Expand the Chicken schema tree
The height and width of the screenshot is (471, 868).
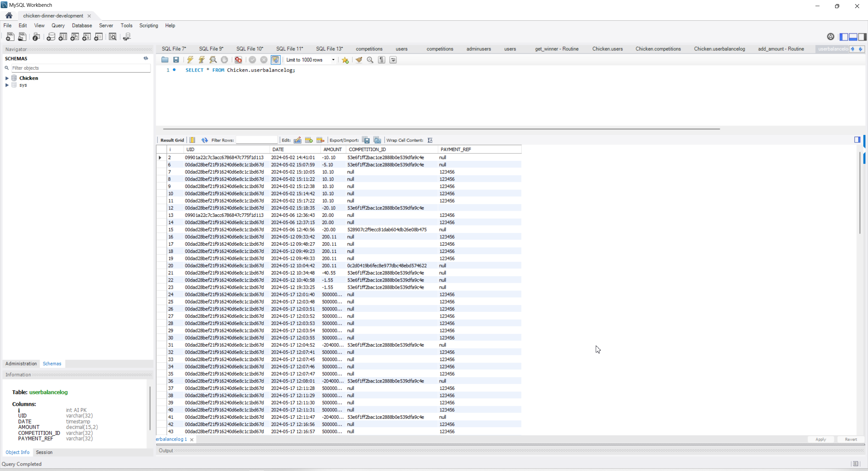[x=7, y=78]
